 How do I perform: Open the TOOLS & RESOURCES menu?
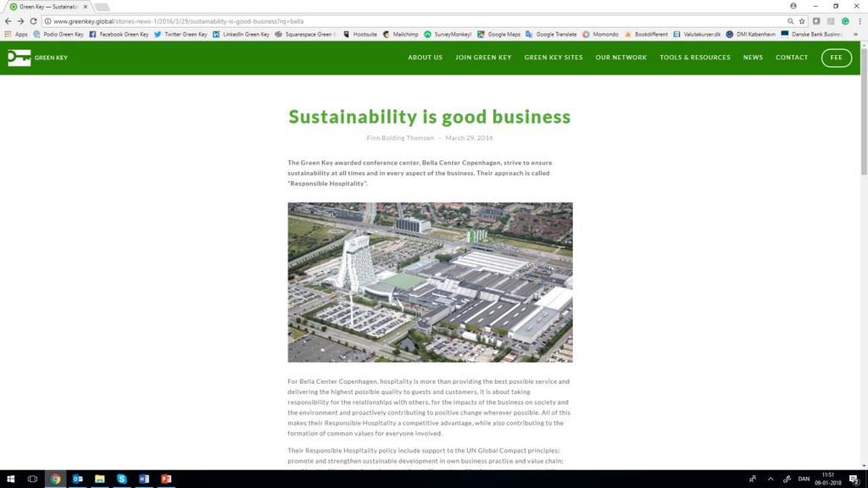click(695, 58)
